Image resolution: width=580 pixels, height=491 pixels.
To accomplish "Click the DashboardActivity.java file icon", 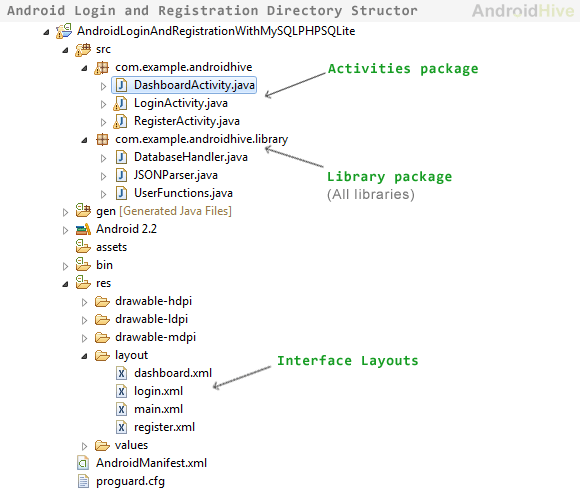I will pyautogui.click(x=121, y=85).
